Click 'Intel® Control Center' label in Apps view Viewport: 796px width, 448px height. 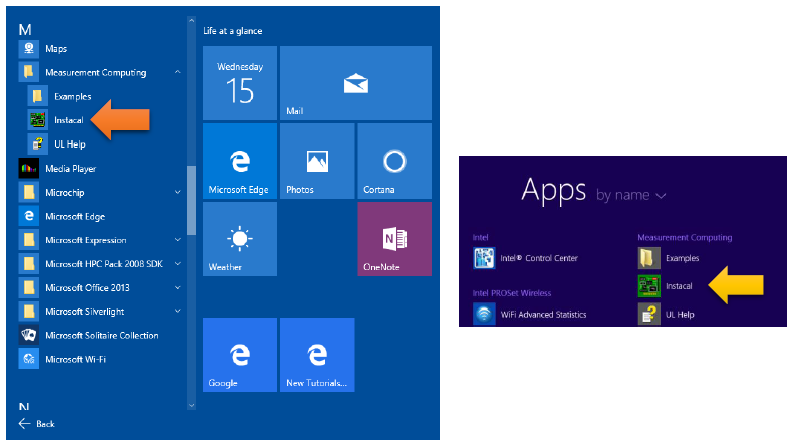(539, 258)
